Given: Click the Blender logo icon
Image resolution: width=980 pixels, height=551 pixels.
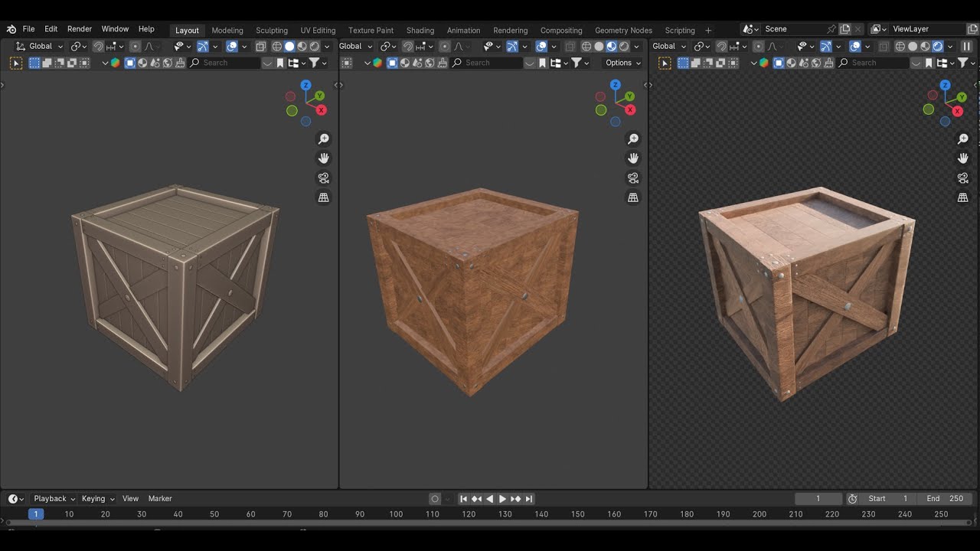Looking at the screenshot, I should [x=11, y=29].
